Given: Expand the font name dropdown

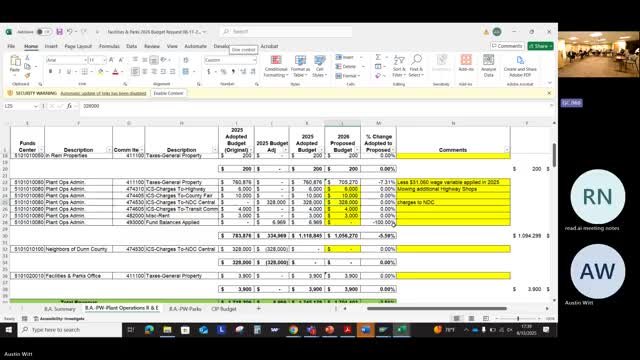Looking at the screenshot, I should 85,60.
